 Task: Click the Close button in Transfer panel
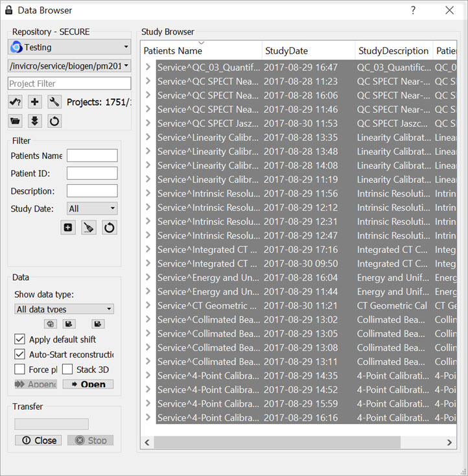(38, 440)
